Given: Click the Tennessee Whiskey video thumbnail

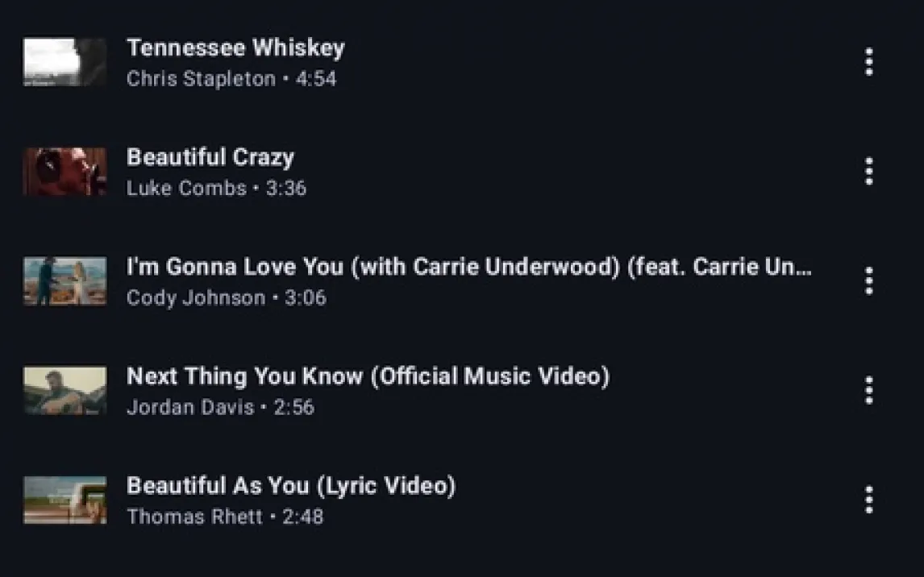Looking at the screenshot, I should (65, 62).
